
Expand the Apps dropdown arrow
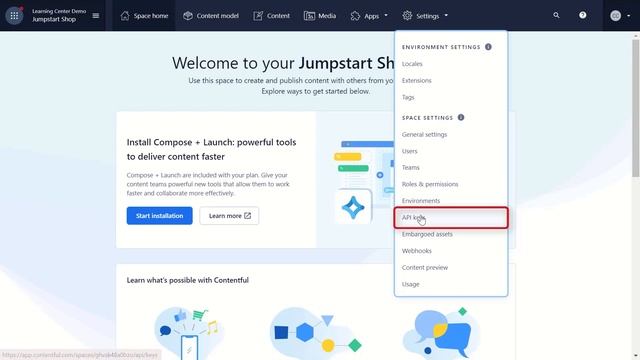[386, 16]
